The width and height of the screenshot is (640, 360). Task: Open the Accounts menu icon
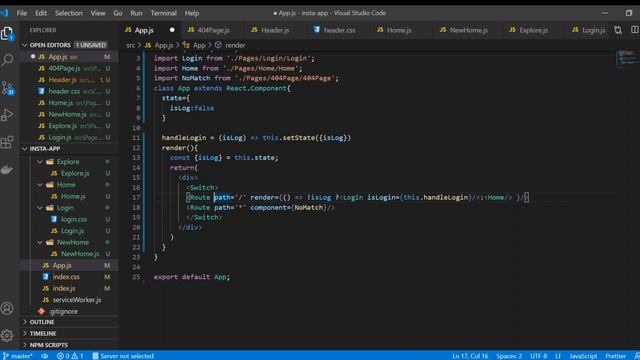[7, 308]
